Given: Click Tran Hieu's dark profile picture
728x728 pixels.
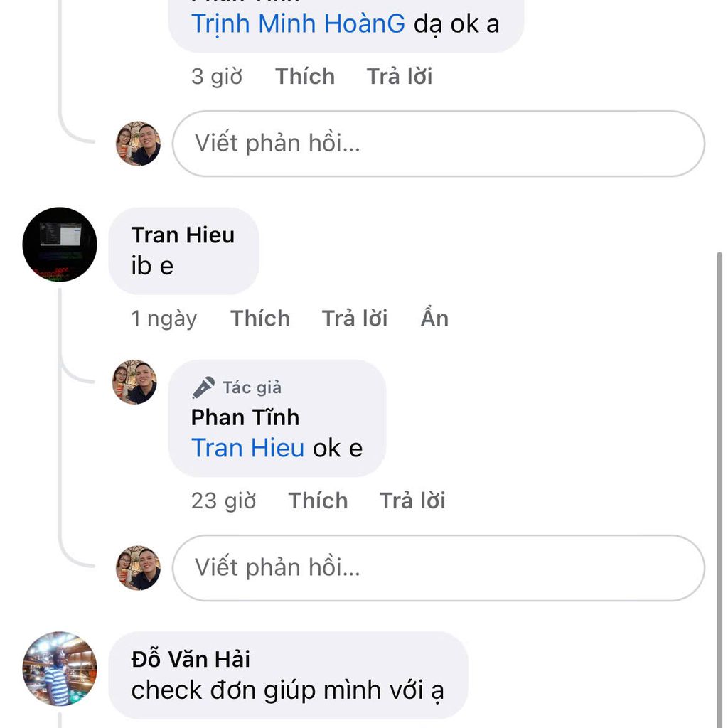Looking at the screenshot, I should point(60,244).
